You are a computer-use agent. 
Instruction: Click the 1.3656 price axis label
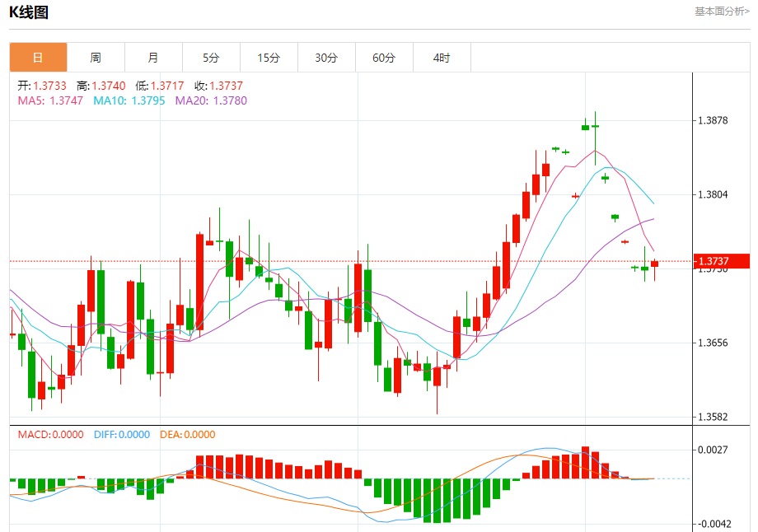(x=713, y=343)
